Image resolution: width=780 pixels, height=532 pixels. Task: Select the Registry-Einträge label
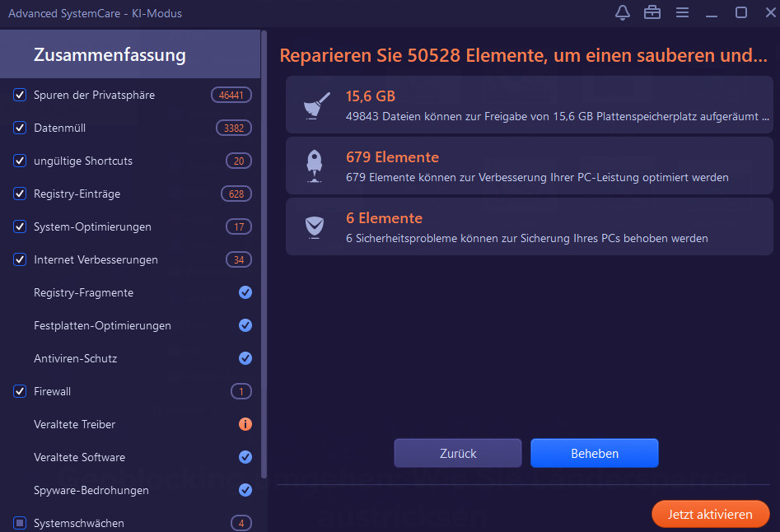point(77,194)
